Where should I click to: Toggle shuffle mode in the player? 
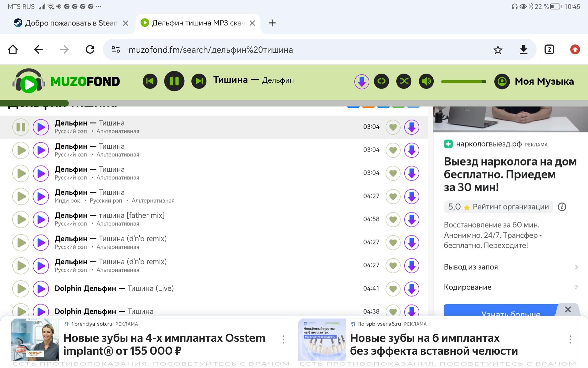coord(404,81)
